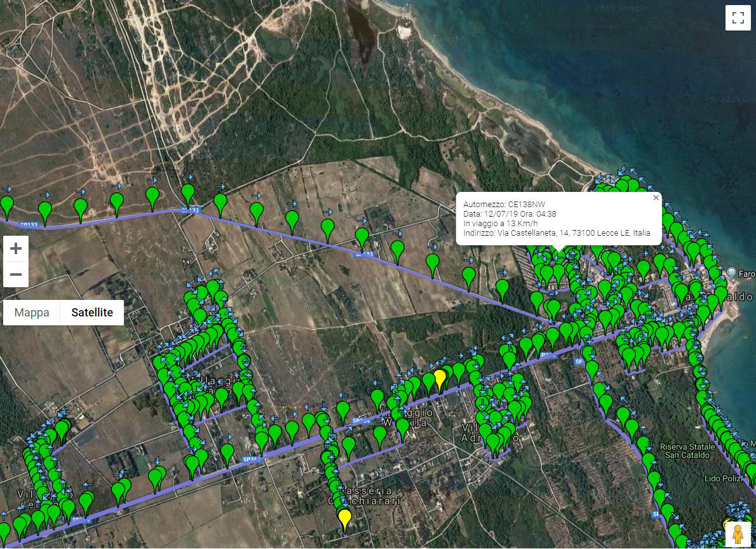Select the Pegman street view figure
The width and height of the screenshot is (756, 549).
(x=737, y=532)
